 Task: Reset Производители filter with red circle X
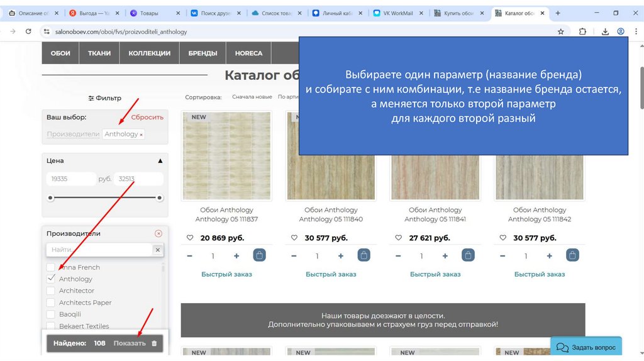click(158, 234)
